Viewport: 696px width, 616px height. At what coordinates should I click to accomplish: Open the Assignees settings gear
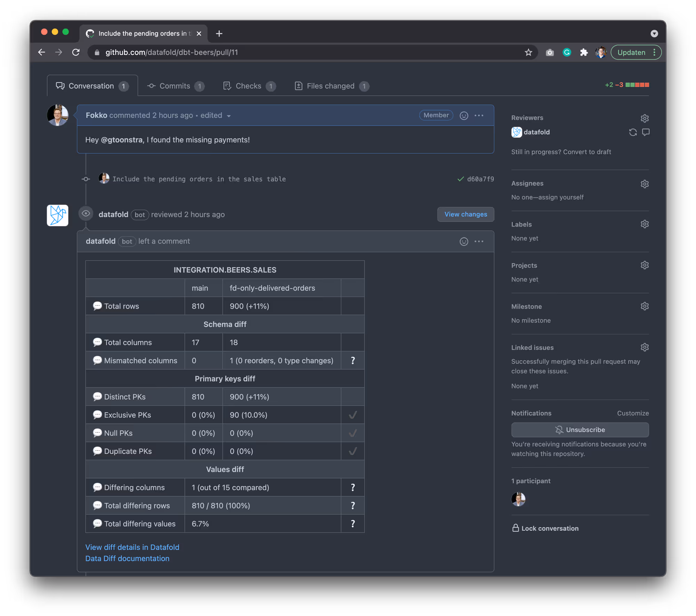(x=644, y=184)
